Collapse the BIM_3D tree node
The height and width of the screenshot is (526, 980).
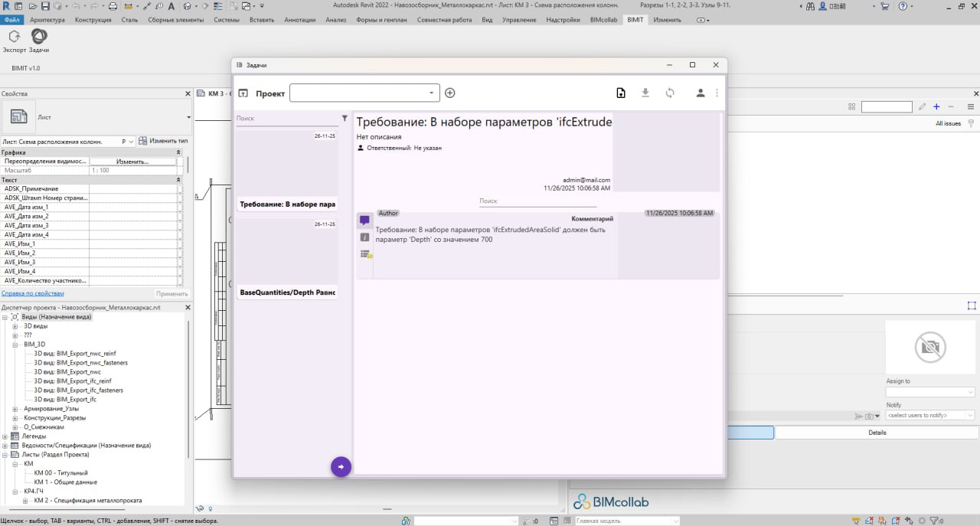pyautogui.click(x=15, y=345)
